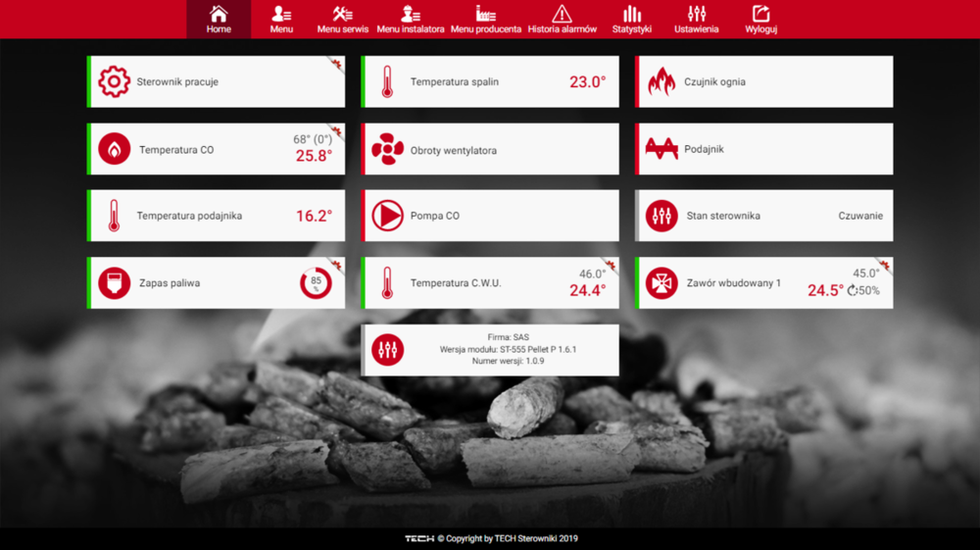Log out using Wyloguj

coord(760,19)
